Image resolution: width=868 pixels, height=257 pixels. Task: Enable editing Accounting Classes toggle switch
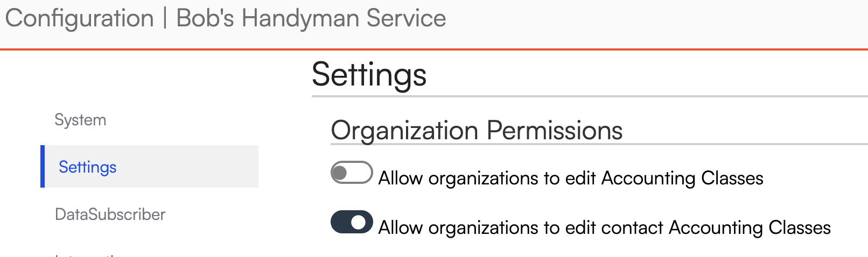point(352,173)
